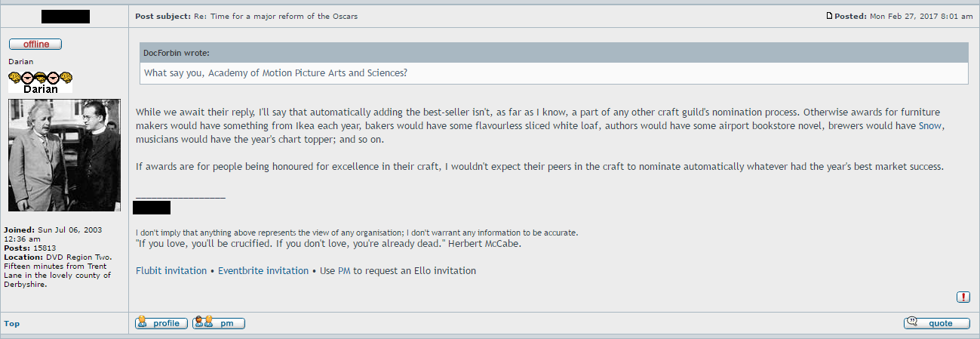Follow the Flubit invitation link
Screen dimensions: 980x339
tap(171, 270)
